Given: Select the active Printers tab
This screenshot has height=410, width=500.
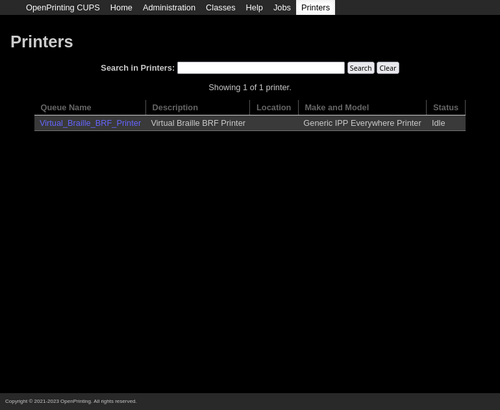Looking at the screenshot, I should click(x=315, y=7).
